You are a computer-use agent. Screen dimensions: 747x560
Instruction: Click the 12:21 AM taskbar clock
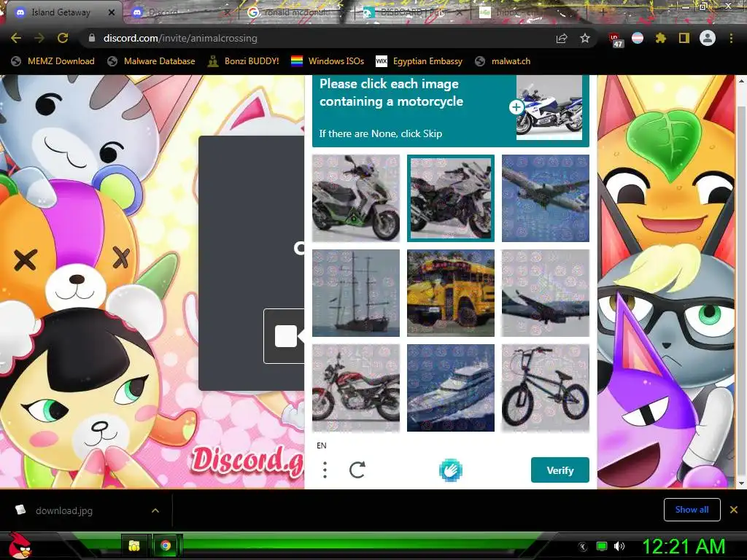pyautogui.click(x=684, y=546)
